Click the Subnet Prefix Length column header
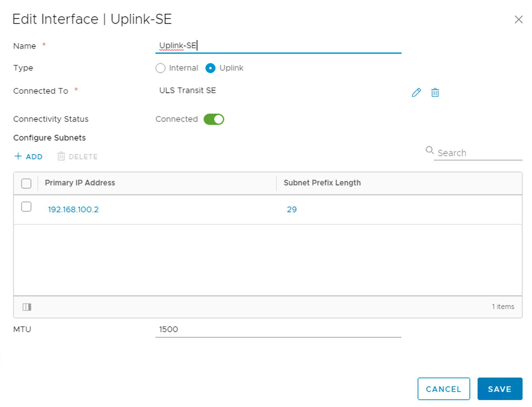Image resolution: width=532 pixels, height=407 pixels. [x=322, y=183]
